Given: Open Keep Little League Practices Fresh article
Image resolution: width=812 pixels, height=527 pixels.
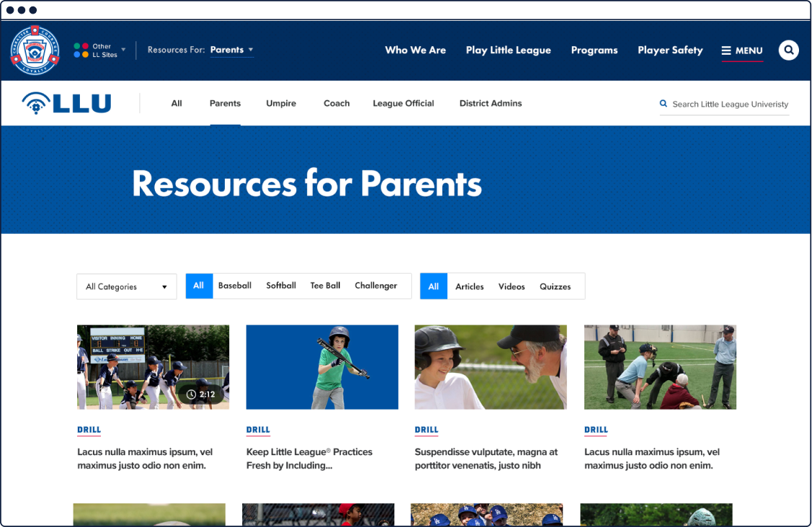Looking at the screenshot, I should tap(309, 459).
